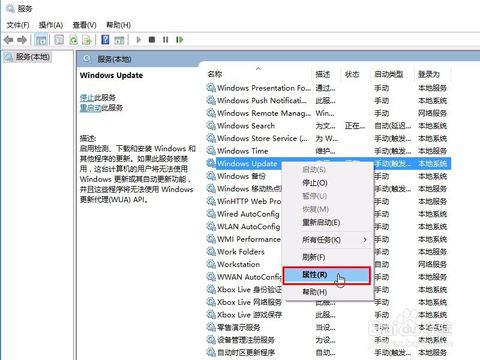Screen dimensions: 480x360
Task: Click the gear icon of WLAN AutoConfig
Action: pyautogui.click(x=211, y=226)
